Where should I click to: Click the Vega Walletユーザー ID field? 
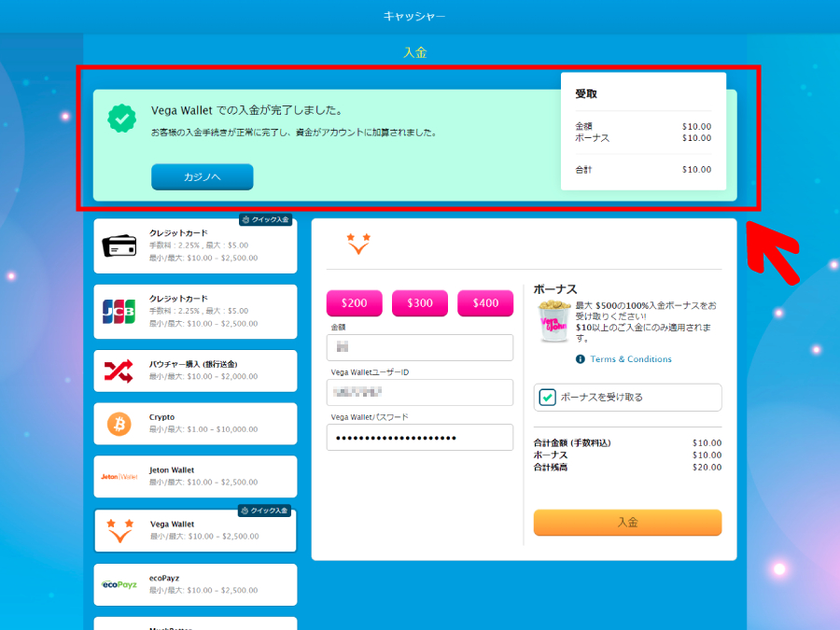pos(419,392)
